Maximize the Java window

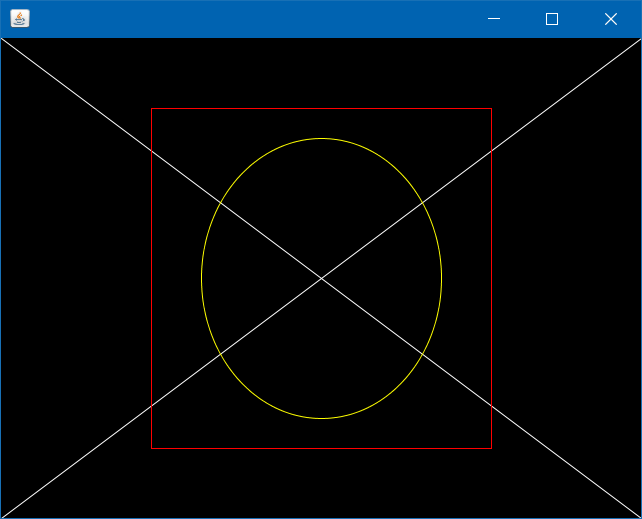[551, 19]
